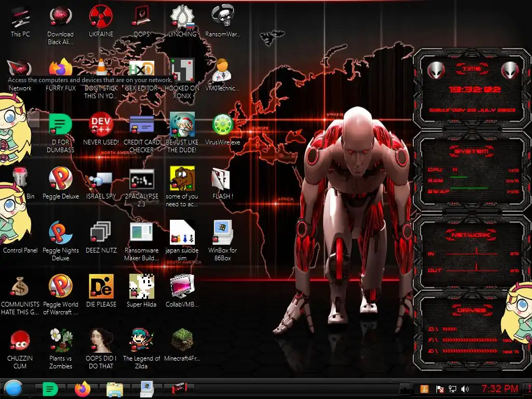This screenshot has width=532, height=399.
Task: Select the VLC cone icon DONT STICK THIS
Action: (101, 79)
